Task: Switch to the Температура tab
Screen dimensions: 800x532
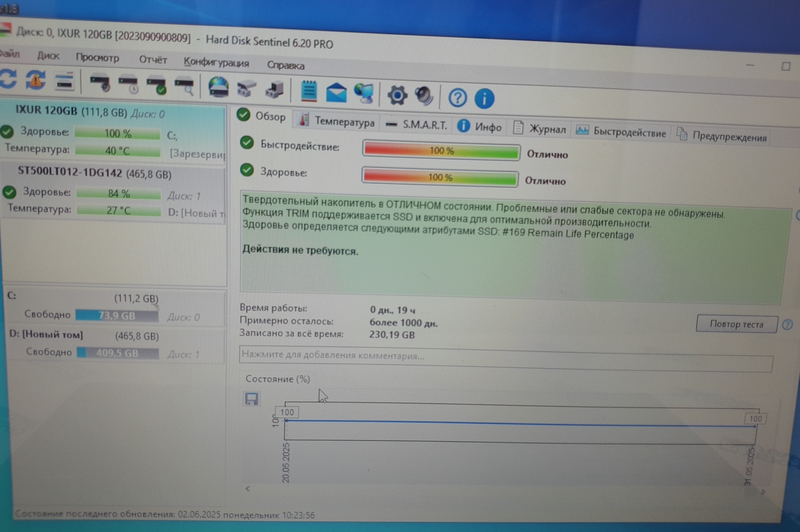Action: [x=337, y=121]
